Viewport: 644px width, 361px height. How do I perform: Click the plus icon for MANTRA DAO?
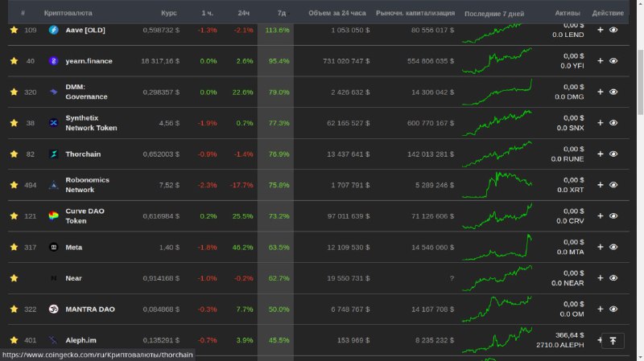click(x=600, y=309)
